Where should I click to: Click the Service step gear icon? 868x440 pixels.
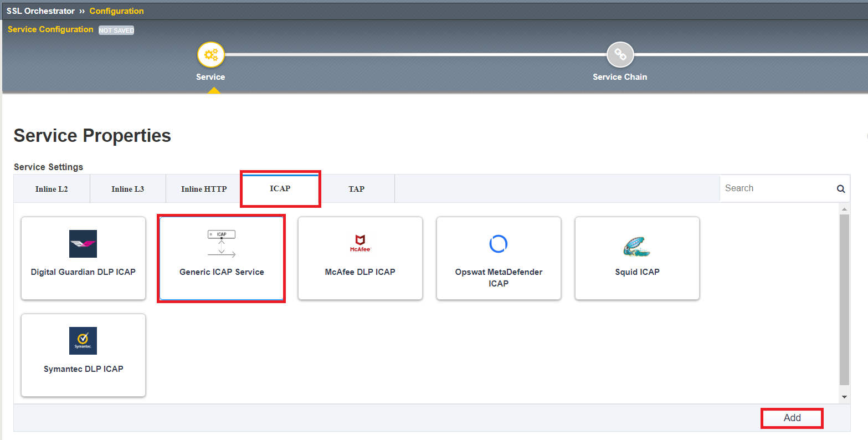click(x=211, y=55)
